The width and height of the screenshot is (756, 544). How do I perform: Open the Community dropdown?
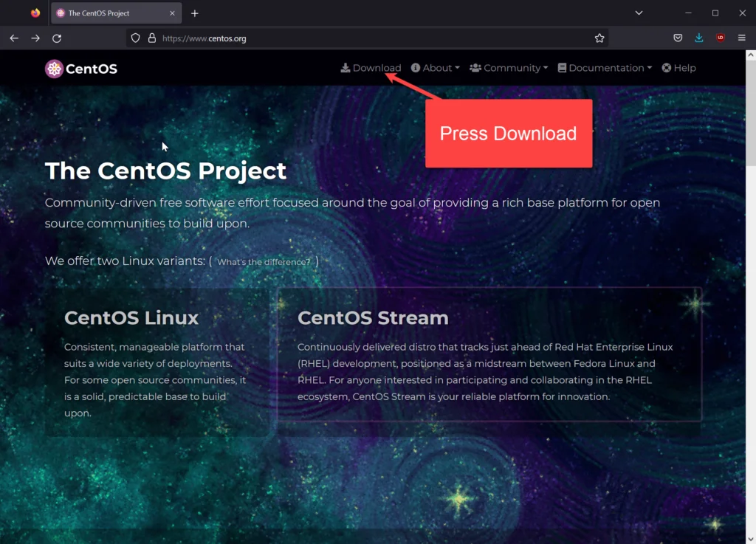[509, 67]
